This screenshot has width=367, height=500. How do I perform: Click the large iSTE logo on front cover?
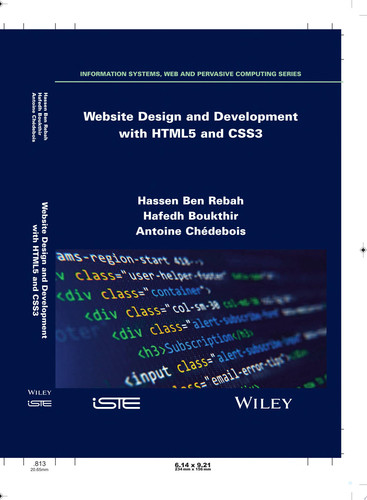116,403
